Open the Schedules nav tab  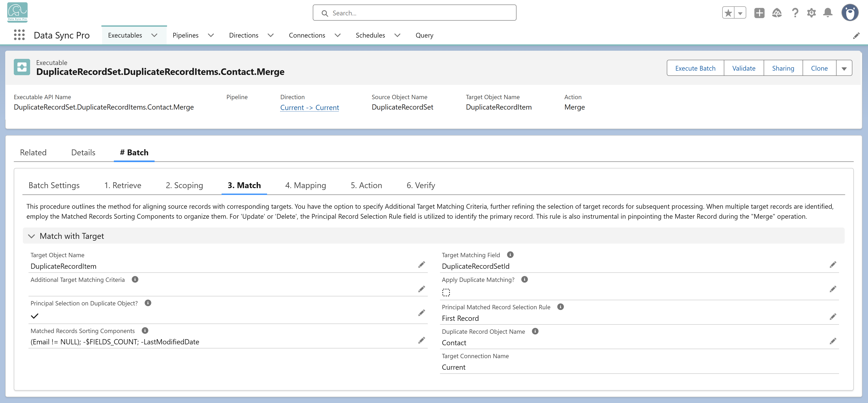pyautogui.click(x=370, y=35)
